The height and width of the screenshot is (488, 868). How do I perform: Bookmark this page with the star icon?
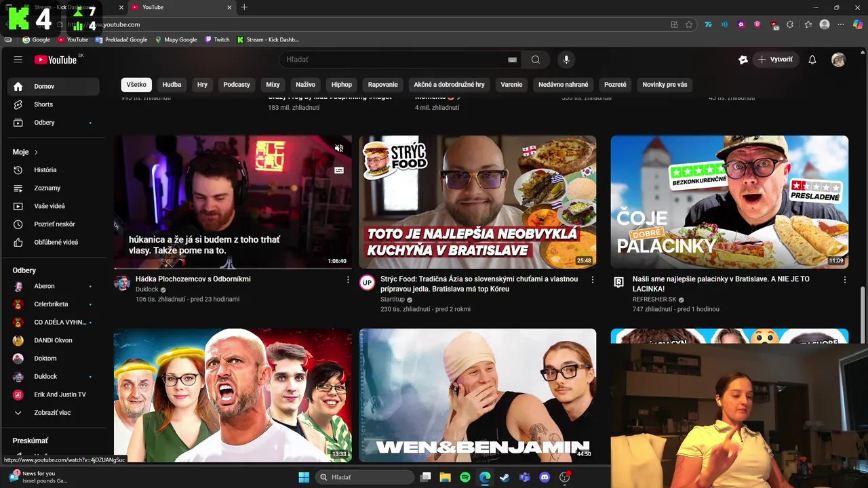click(689, 24)
